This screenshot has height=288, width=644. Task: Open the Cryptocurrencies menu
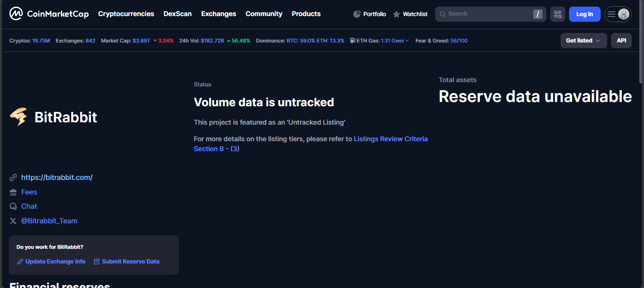(126, 14)
